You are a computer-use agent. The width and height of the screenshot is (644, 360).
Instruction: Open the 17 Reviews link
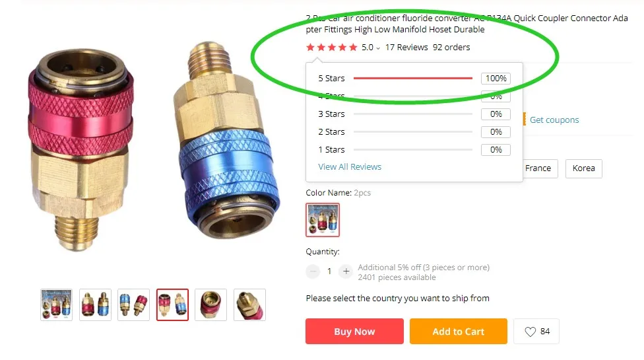pyautogui.click(x=406, y=48)
